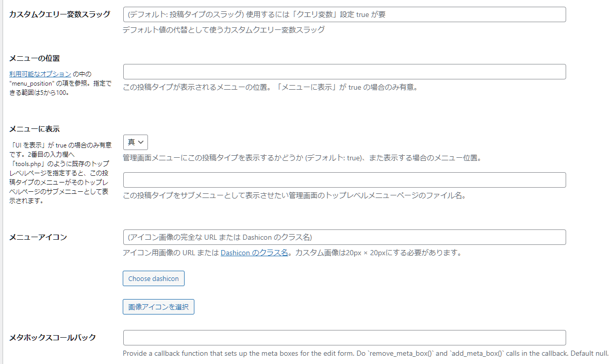
Task: Click the メニューアイコン URL input field
Action: [x=344, y=237]
